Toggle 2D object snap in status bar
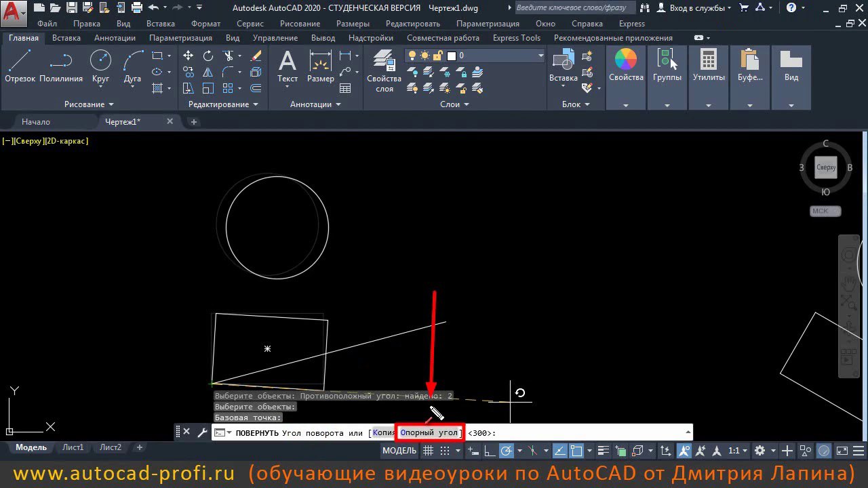The width and height of the screenshot is (868, 488). click(576, 451)
